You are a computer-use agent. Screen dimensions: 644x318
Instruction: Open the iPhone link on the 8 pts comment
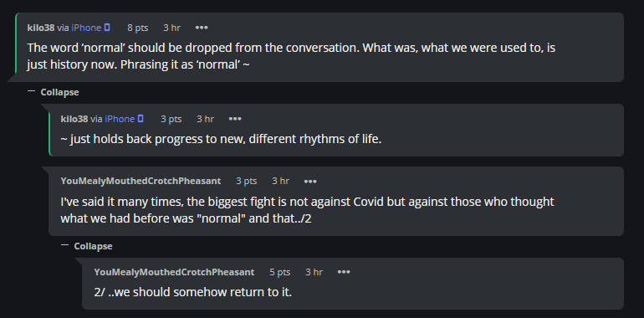[x=86, y=28]
